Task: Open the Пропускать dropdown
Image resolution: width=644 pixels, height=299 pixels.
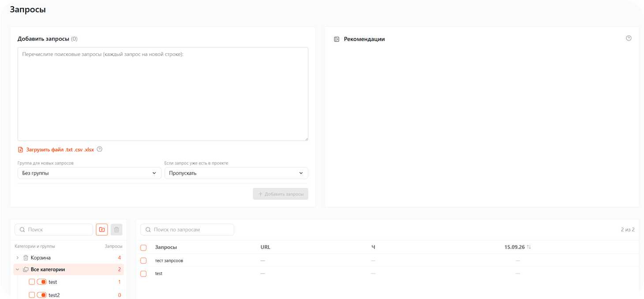Action: click(236, 173)
